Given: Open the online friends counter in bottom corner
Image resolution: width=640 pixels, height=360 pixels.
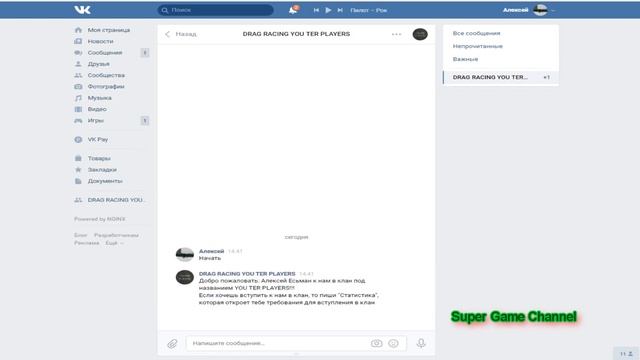Looking at the screenshot, I should click(x=627, y=353).
